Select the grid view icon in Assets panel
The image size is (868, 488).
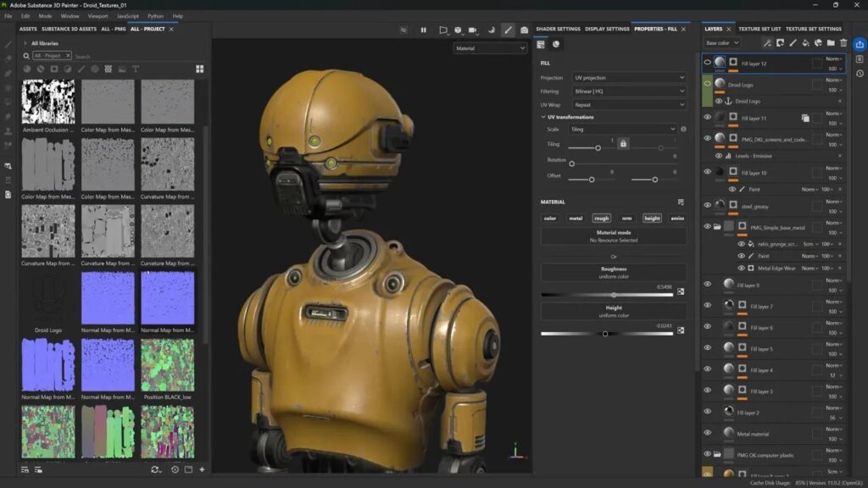click(x=200, y=69)
